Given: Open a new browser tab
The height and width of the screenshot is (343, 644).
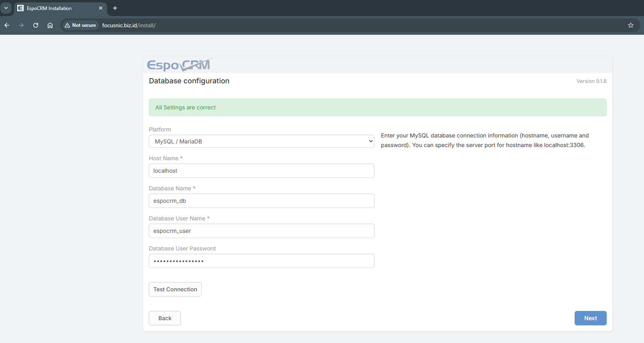Looking at the screenshot, I should [115, 8].
